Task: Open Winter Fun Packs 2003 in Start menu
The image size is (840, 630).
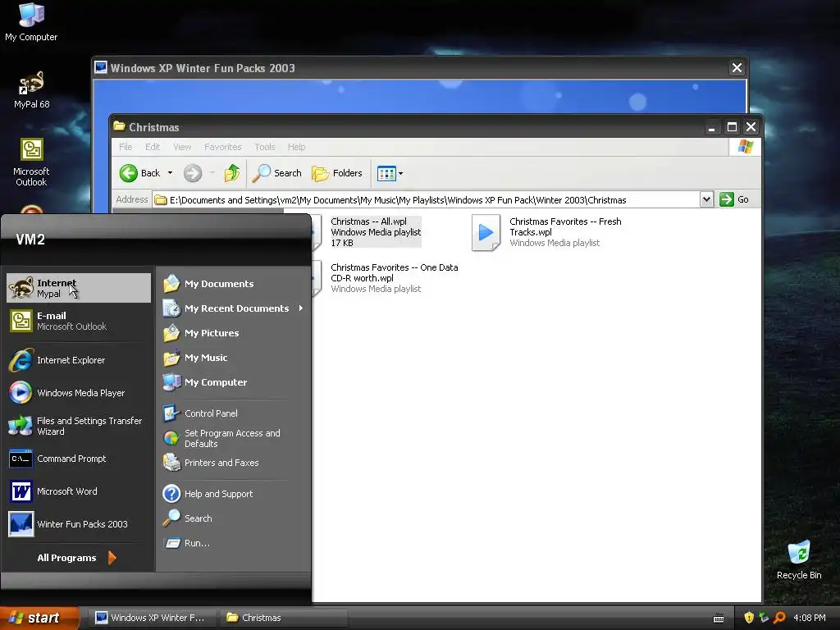Action: click(79, 524)
